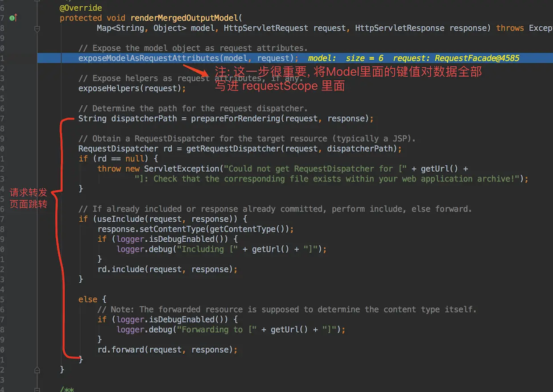
Task: Click the response.setContentType call
Action: pos(152,229)
